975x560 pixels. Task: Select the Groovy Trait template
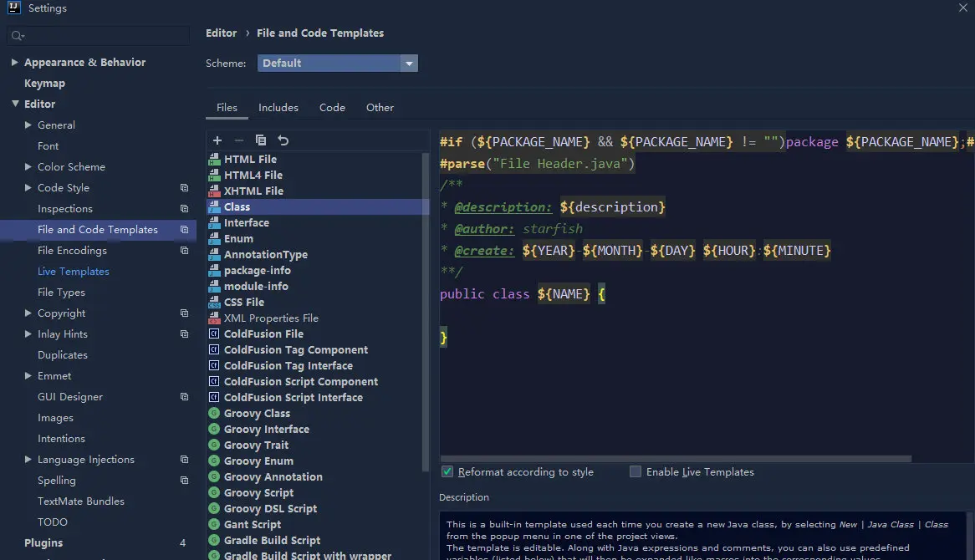pos(256,445)
